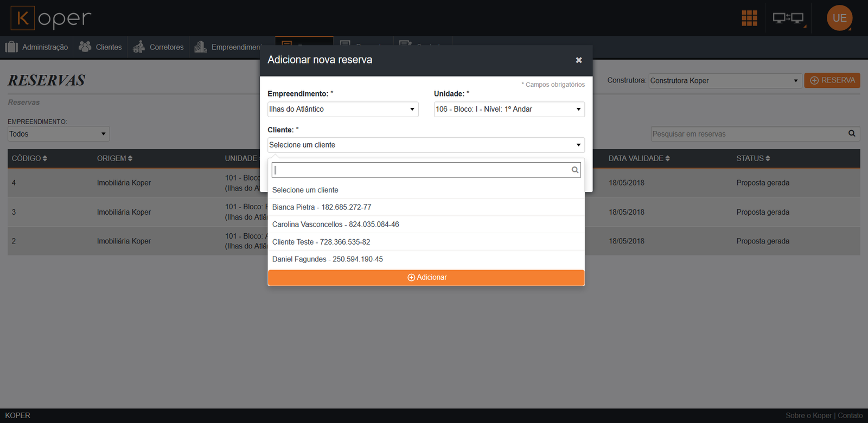Screen dimensions: 868x423
Task: Sort table by ORIGEM column
Action: [x=114, y=158]
